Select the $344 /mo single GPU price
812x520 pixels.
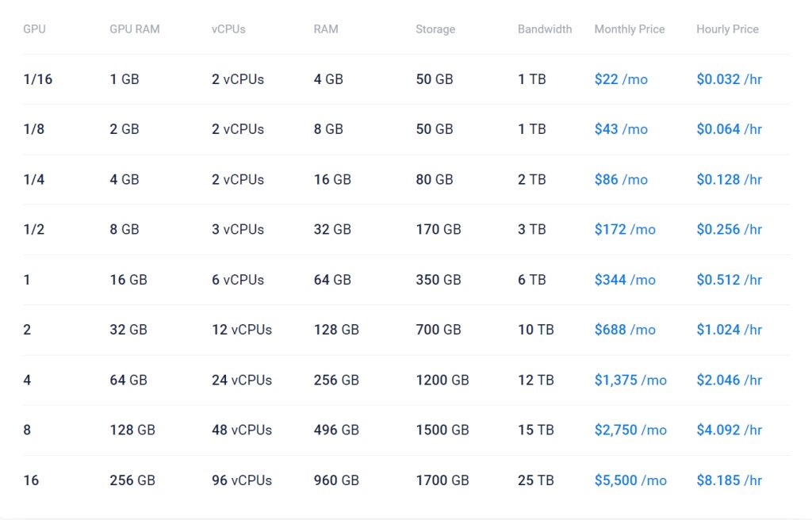(625, 280)
